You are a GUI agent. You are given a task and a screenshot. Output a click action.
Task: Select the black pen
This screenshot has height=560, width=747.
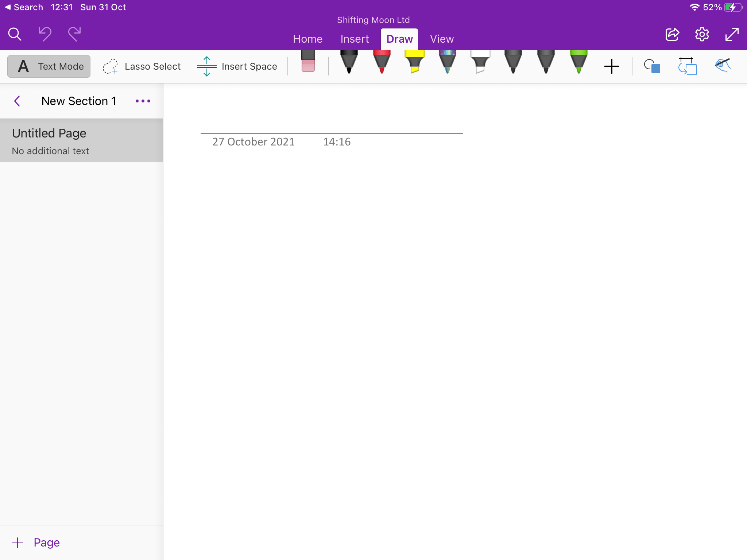coord(349,62)
